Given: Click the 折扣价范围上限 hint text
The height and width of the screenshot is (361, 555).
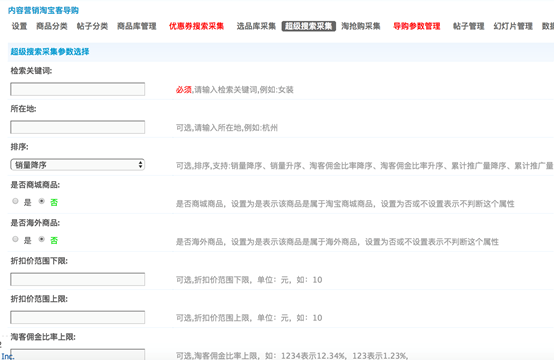Looking at the screenshot, I should [x=249, y=318].
